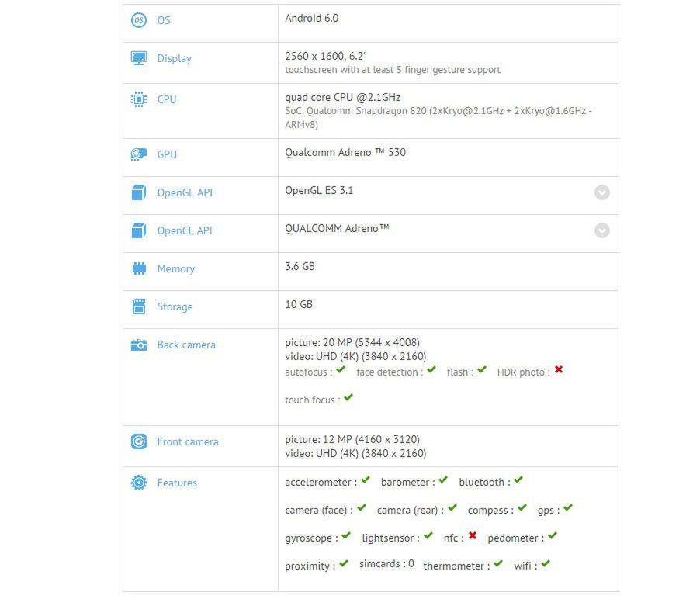This screenshot has width=700, height=599.
Task: Click the GPU graphics card icon
Action: [x=139, y=154]
